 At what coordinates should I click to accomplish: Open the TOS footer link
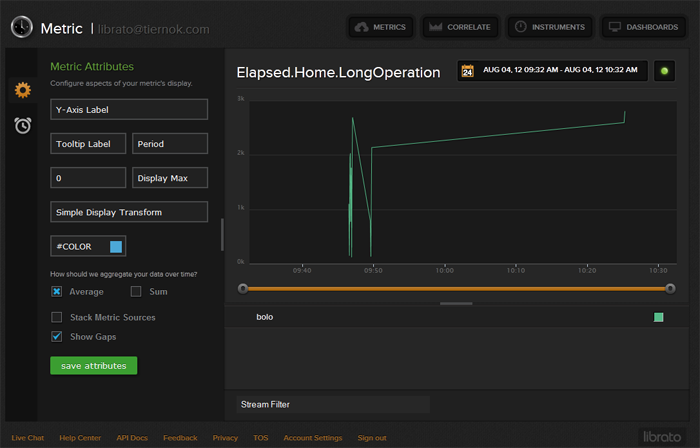pyautogui.click(x=261, y=438)
